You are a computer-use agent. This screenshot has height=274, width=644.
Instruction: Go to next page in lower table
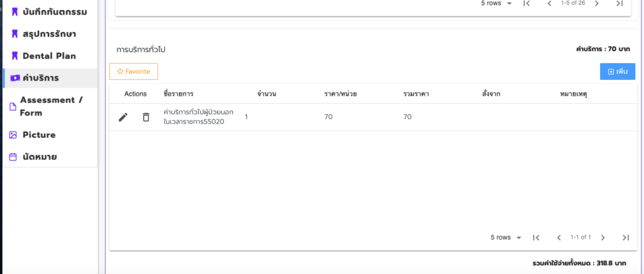(602, 237)
